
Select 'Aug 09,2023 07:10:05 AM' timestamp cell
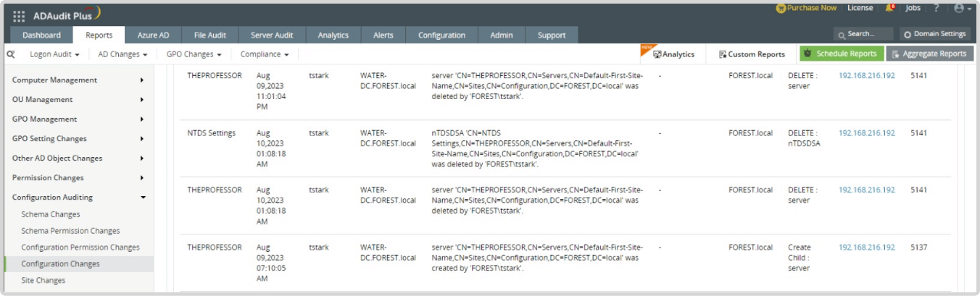point(271,263)
